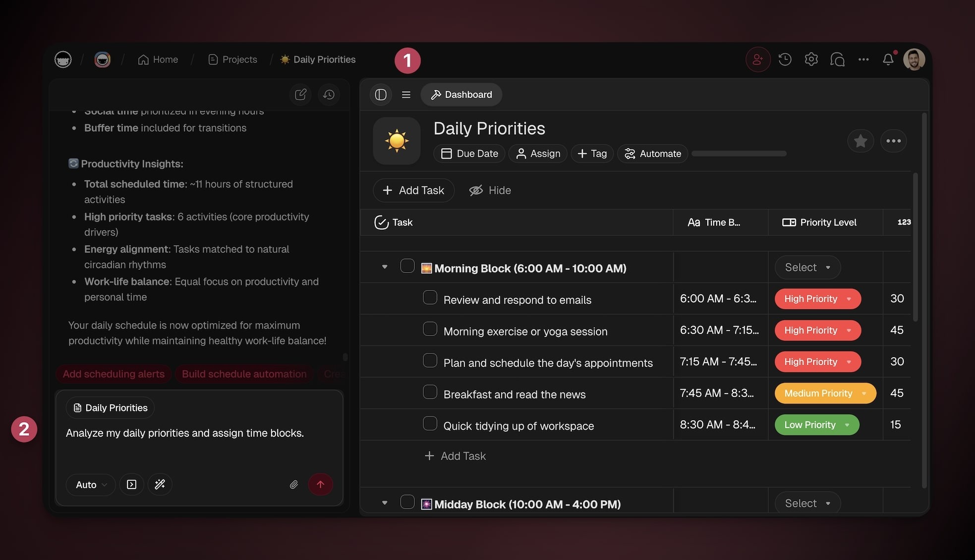Viewport: 975px width, 560px height.
Task: Open the Medium Priority dropdown for Breakfast task
Action: (x=825, y=393)
